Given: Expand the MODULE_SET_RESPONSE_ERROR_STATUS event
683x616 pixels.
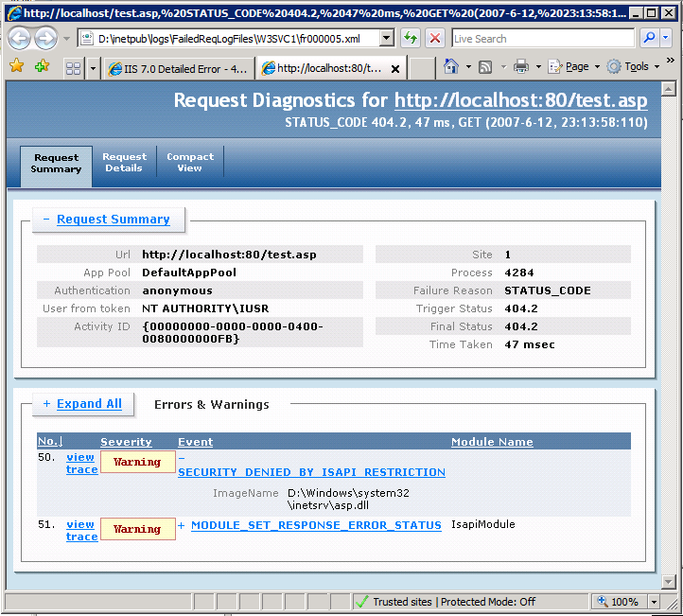Looking at the screenshot, I should click(182, 525).
